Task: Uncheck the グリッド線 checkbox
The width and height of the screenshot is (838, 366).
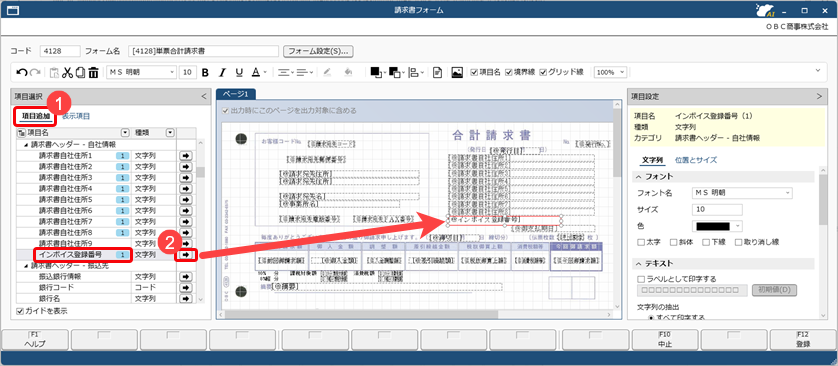Action: (x=543, y=72)
